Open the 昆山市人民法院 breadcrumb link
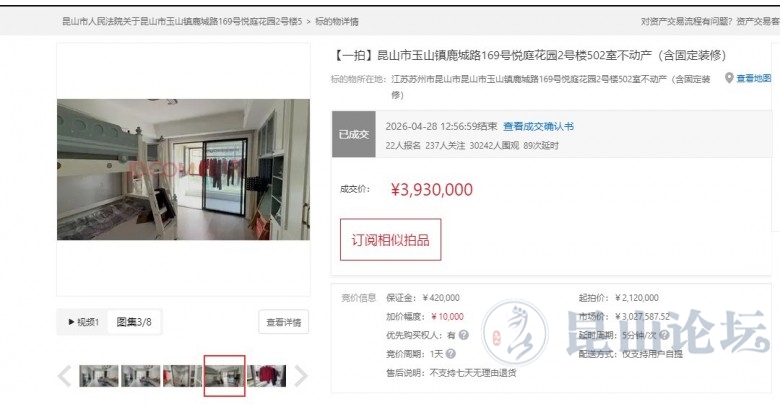 tap(182, 21)
